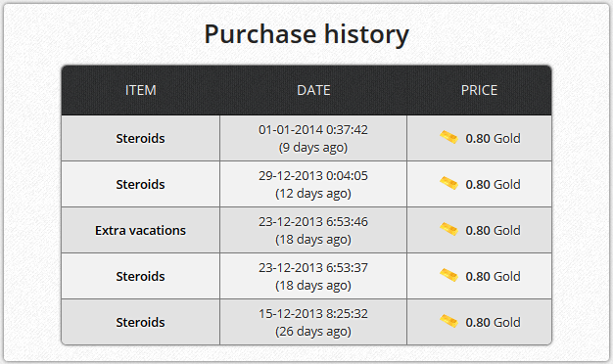Select Steroids bought at 23-12-2013 6:53:37
This screenshot has width=613, height=364.
point(140,277)
